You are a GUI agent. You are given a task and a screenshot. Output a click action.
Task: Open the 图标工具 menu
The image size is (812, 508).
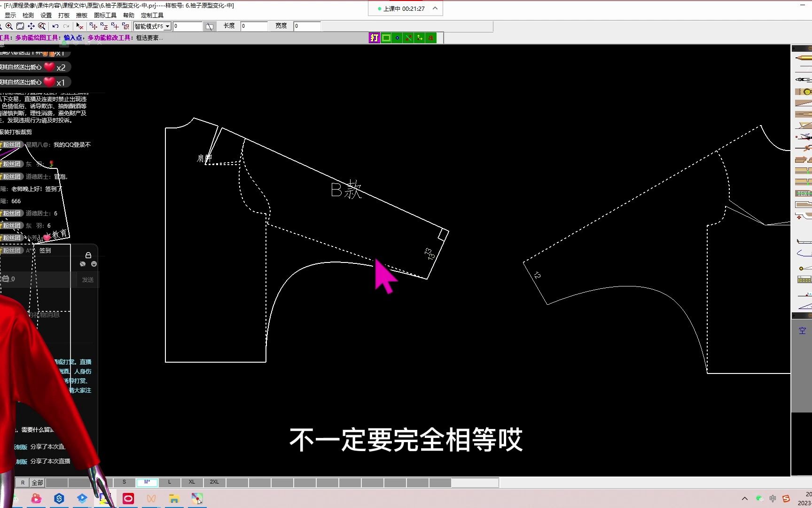105,15
